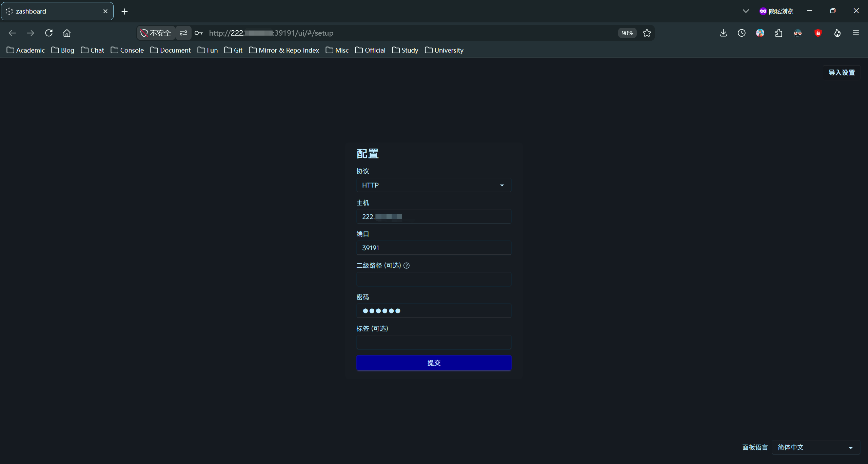868x464 pixels.
Task: Click the 二级路径 secondary path input field
Action: (434, 279)
